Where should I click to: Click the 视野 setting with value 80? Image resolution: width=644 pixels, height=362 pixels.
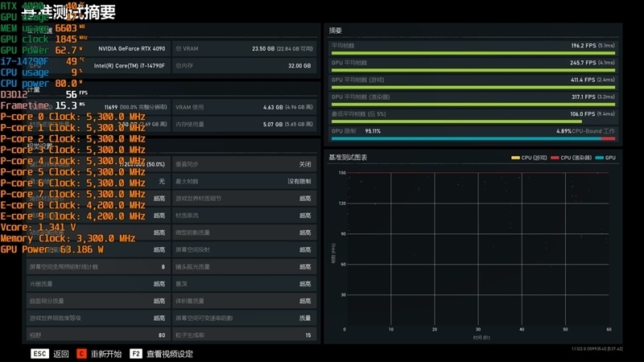click(97, 335)
